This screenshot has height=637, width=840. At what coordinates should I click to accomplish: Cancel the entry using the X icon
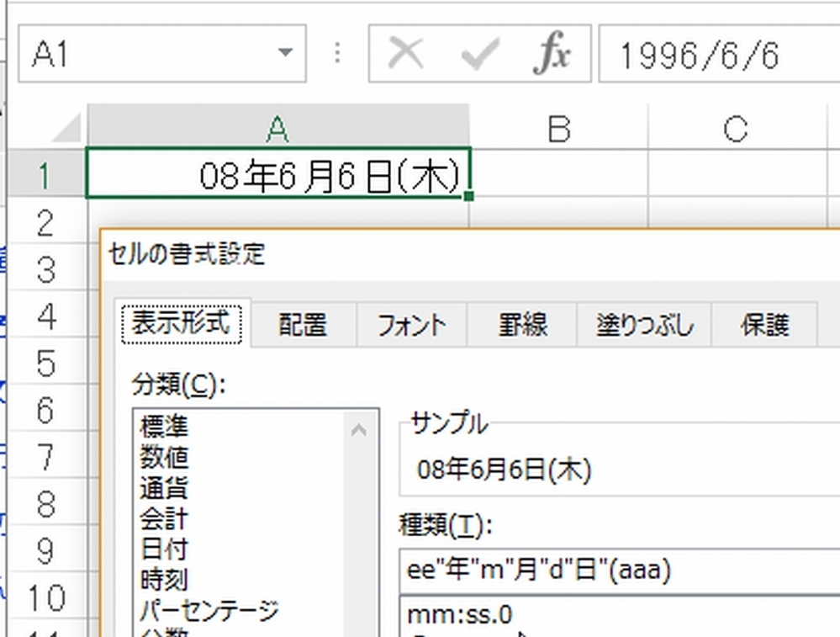tap(406, 52)
